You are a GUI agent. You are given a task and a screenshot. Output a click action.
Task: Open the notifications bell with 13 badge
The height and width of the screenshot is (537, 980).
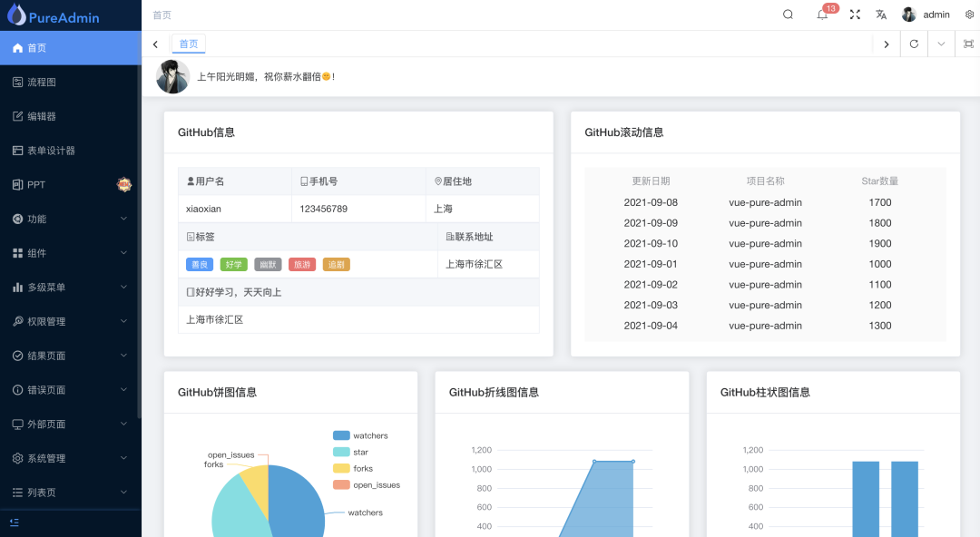click(x=821, y=15)
